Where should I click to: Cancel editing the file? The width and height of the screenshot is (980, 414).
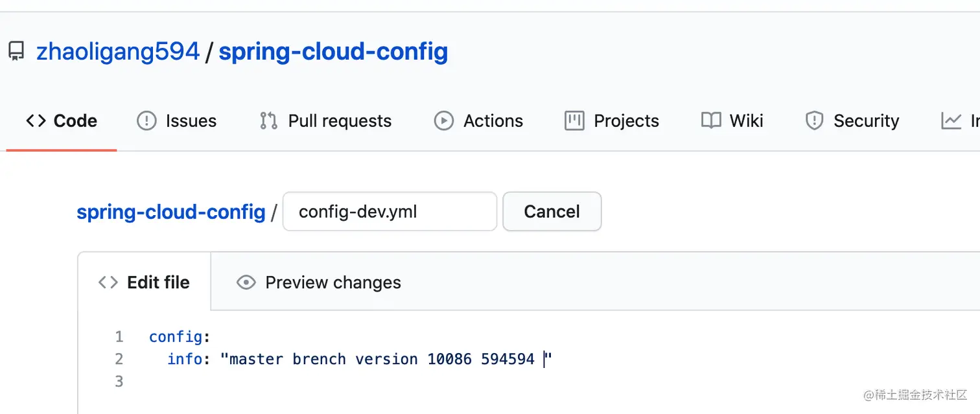[552, 211]
